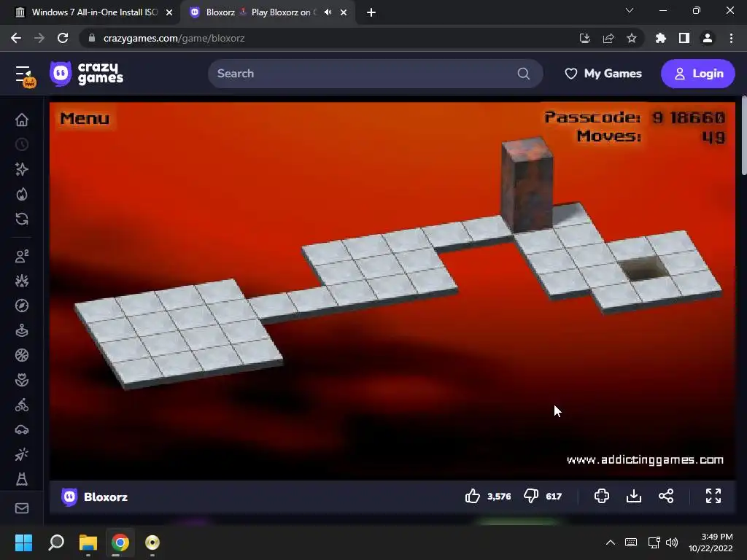Bookmark this page with the star
The image size is (747, 560).
[x=632, y=38]
